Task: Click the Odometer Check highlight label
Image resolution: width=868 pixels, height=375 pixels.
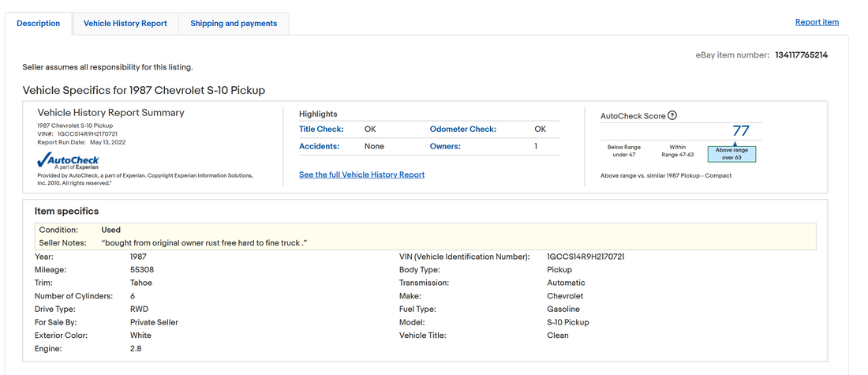Action: pyautogui.click(x=462, y=129)
